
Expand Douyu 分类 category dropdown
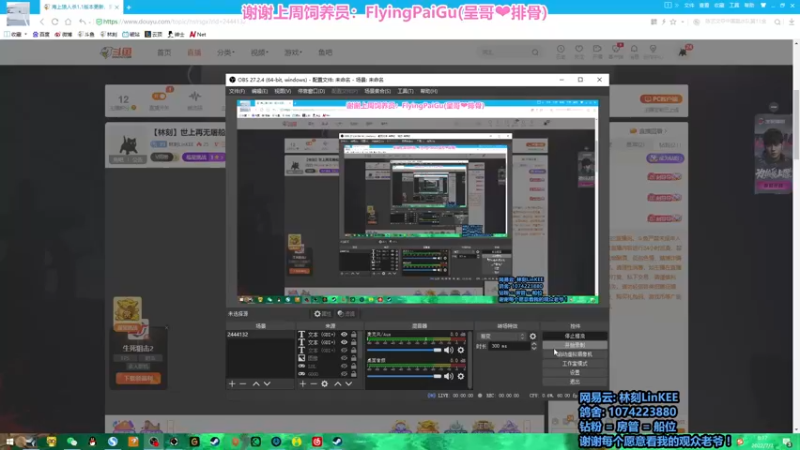point(225,52)
